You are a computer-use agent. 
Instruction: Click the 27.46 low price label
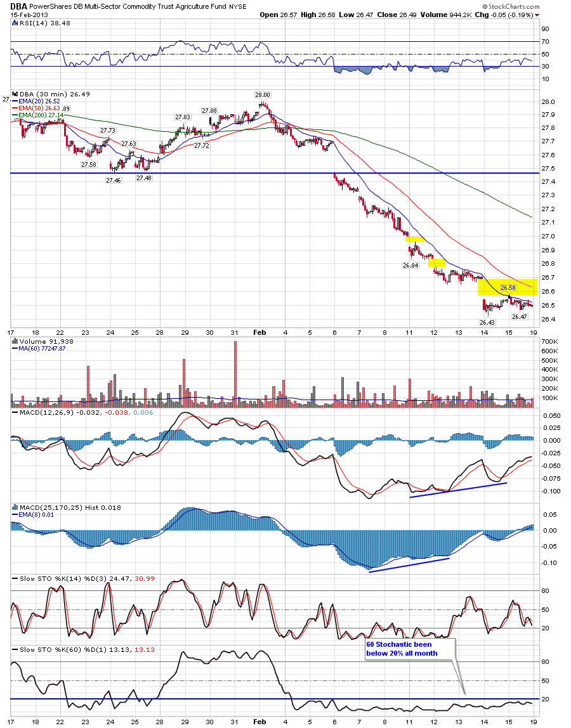tap(114, 180)
